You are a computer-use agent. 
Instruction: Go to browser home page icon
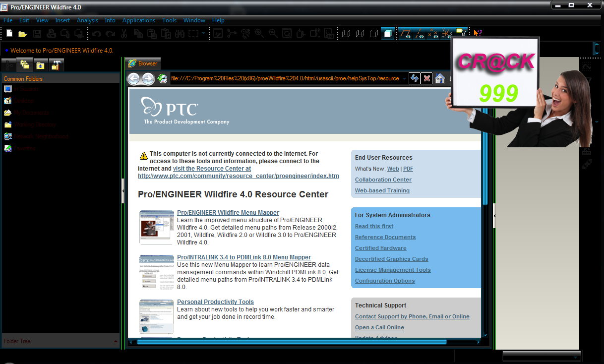(x=439, y=78)
